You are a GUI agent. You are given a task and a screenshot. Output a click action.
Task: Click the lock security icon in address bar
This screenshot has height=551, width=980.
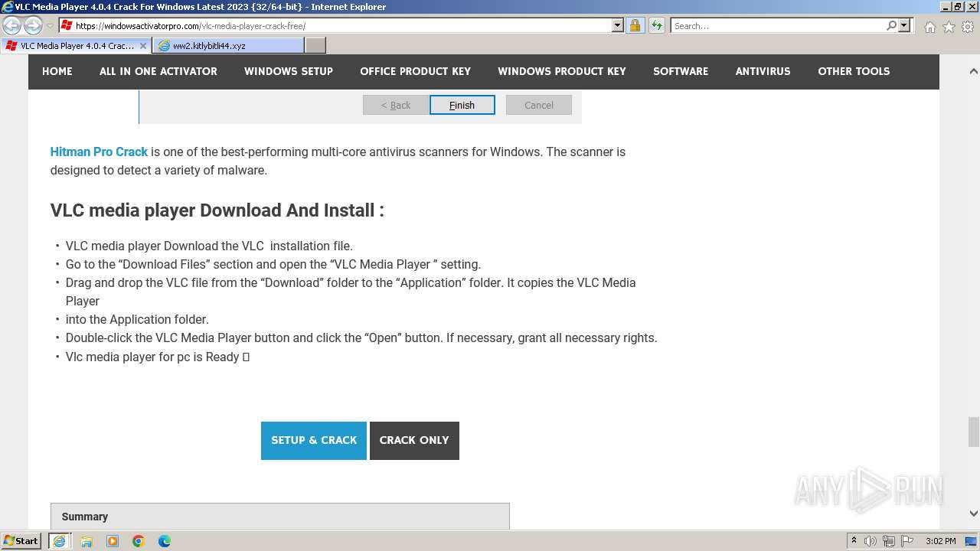click(635, 25)
